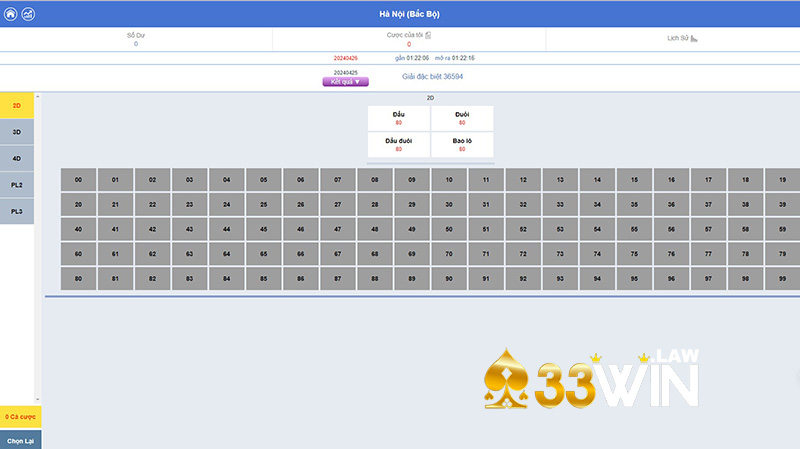Viewport: 800px width, 449px height.
Task: Toggle number 27 in the grid
Action: tap(338, 204)
